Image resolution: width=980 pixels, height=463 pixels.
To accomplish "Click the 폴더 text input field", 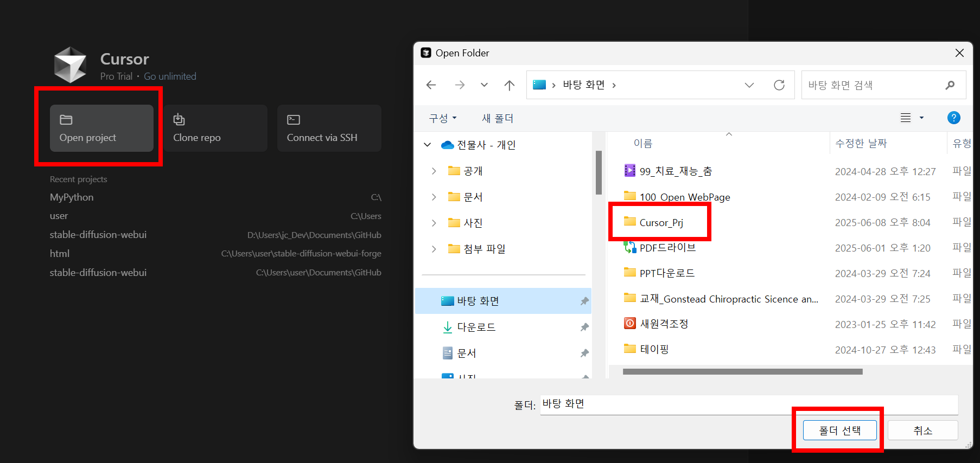I will click(x=749, y=404).
